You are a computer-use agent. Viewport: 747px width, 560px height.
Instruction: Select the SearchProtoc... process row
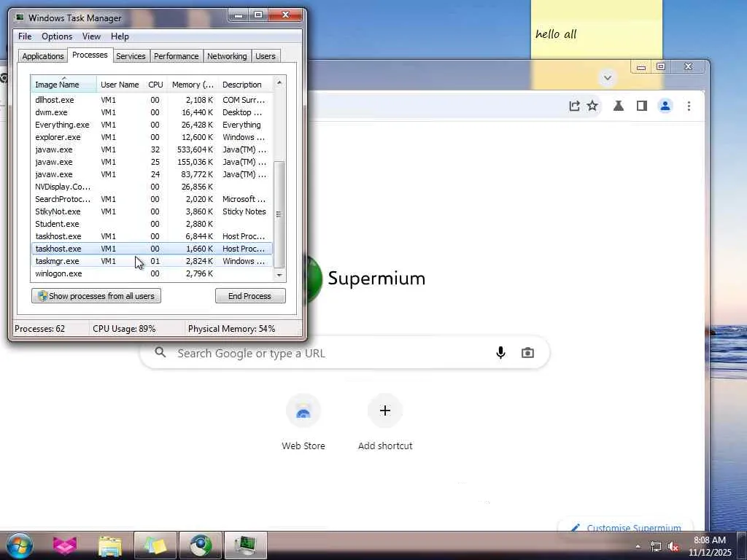coord(152,199)
